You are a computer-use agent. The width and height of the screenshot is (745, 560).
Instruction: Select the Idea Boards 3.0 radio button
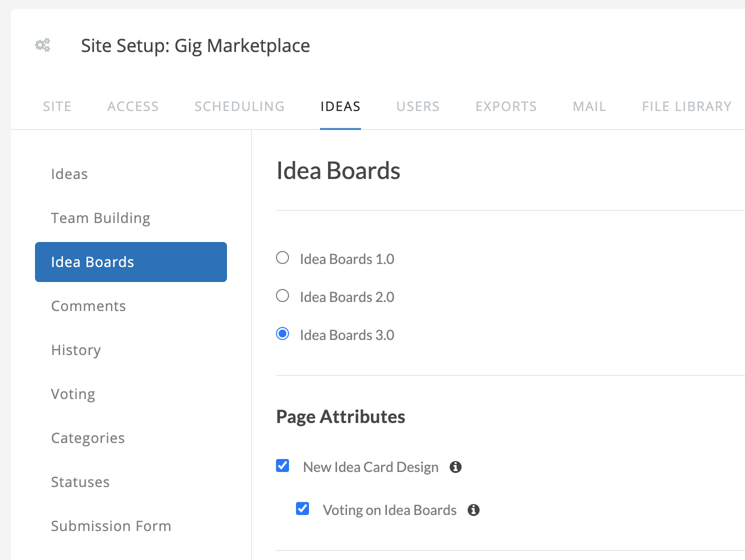282,333
